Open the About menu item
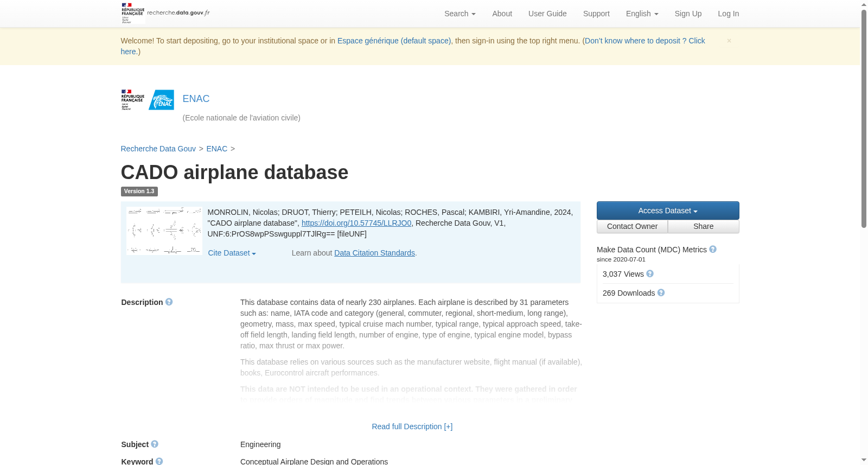The height and width of the screenshot is (465, 868). (x=502, y=14)
